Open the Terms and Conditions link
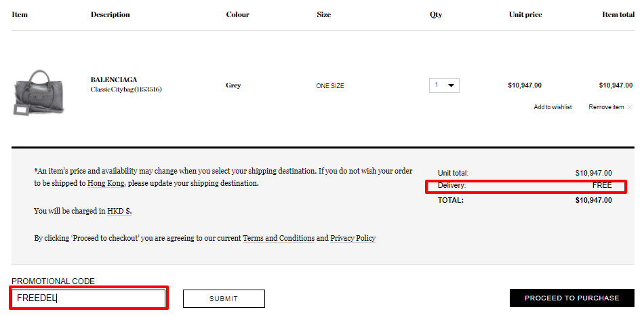Image resolution: width=644 pixels, height=316 pixels. 279,238
